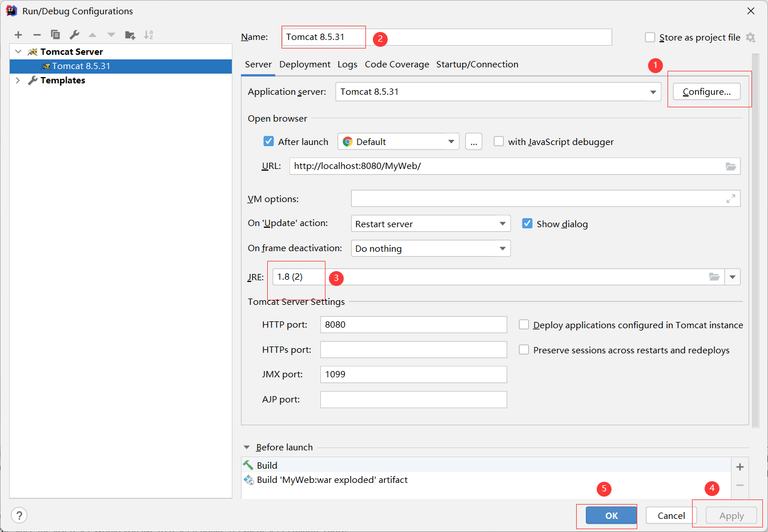The height and width of the screenshot is (532, 768).
Task: Switch to the Logs tab
Action: point(347,65)
